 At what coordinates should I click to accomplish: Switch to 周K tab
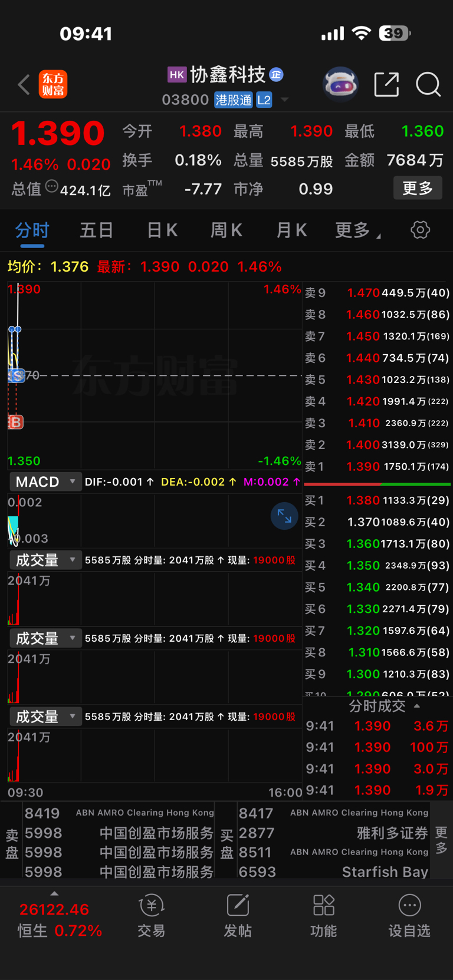tap(226, 230)
